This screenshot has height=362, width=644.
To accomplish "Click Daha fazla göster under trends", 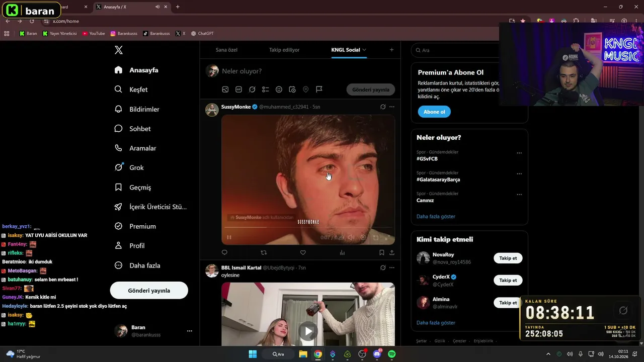I will pyautogui.click(x=436, y=216).
